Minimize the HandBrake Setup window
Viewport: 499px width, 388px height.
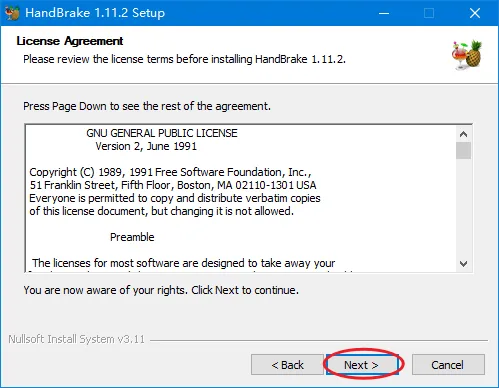pyautogui.click(x=384, y=13)
